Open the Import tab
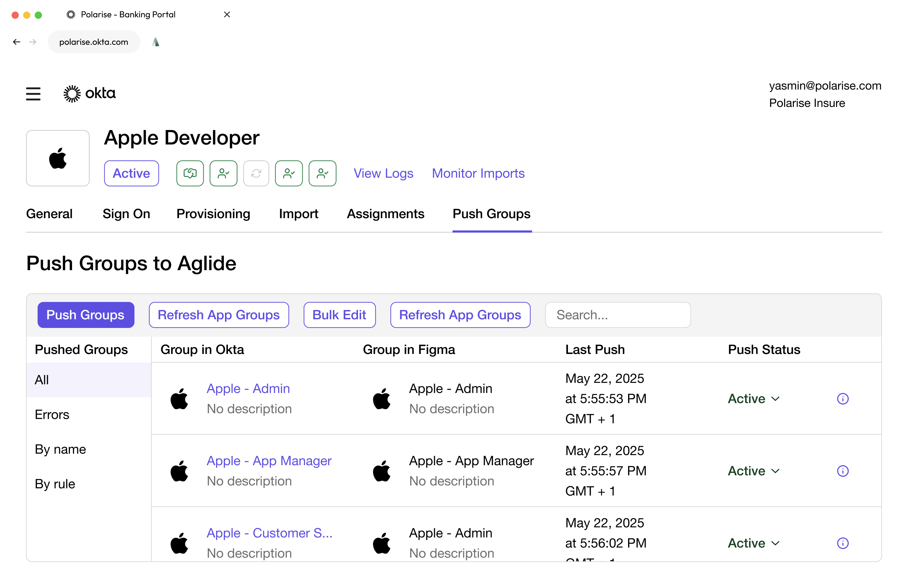Viewport: 908px width, 588px height. pos(298,214)
